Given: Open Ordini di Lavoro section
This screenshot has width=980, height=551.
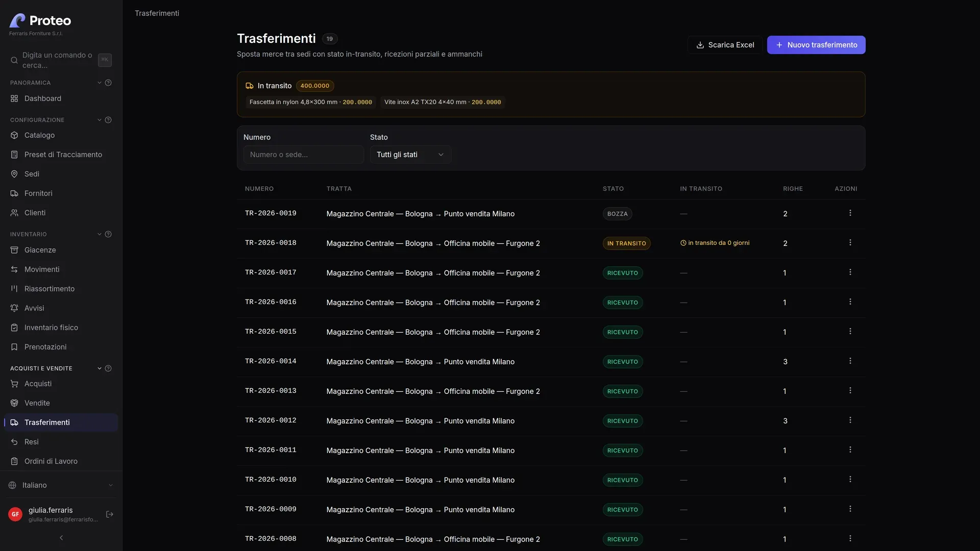Looking at the screenshot, I should click(61, 461).
